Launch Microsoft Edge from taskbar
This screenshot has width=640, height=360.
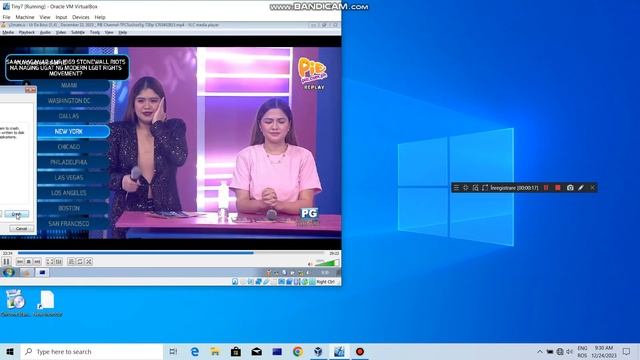pyautogui.click(x=195, y=351)
